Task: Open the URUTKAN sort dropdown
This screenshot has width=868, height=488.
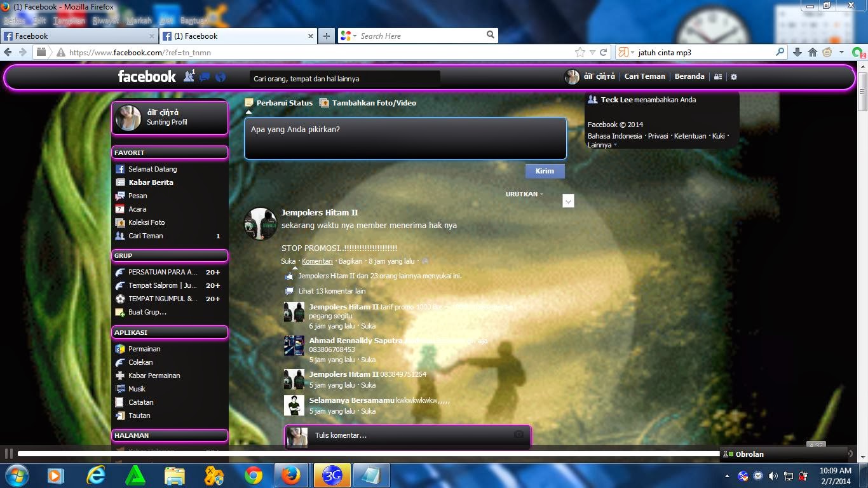Action: [x=525, y=194]
